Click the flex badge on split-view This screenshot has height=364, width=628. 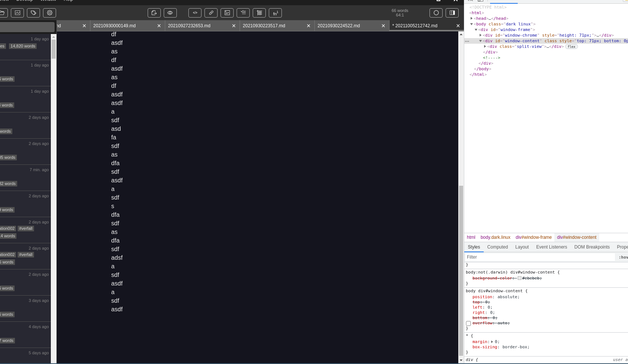pyautogui.click(x=572, y=47)
